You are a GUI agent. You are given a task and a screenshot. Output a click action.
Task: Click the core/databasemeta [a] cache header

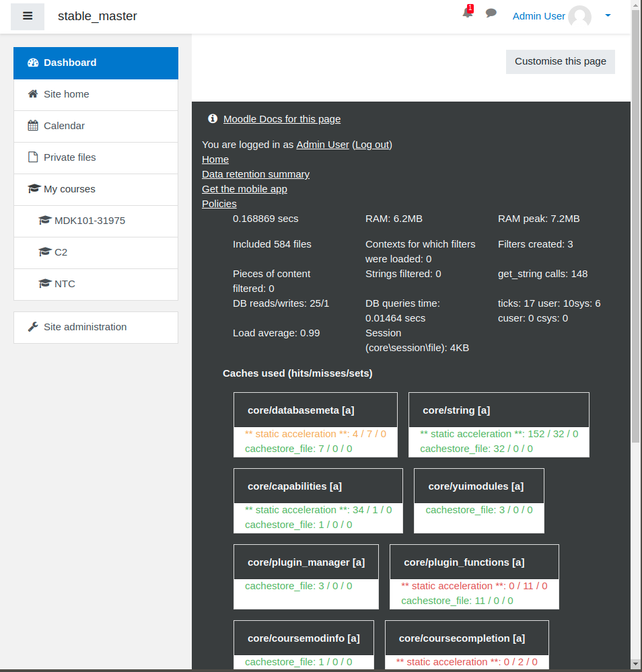(315, 410)
